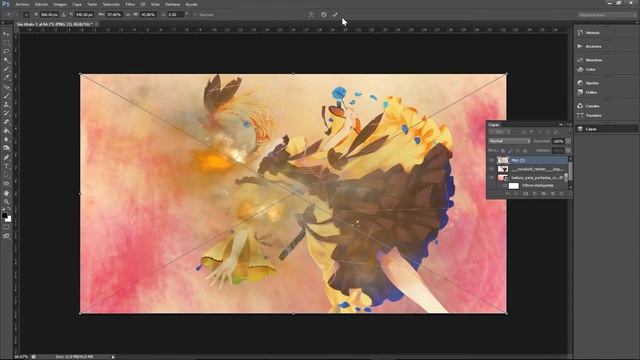Select the Lasso tool
The height and width of the screenshot is (360, 640).
tap(6, 51)
